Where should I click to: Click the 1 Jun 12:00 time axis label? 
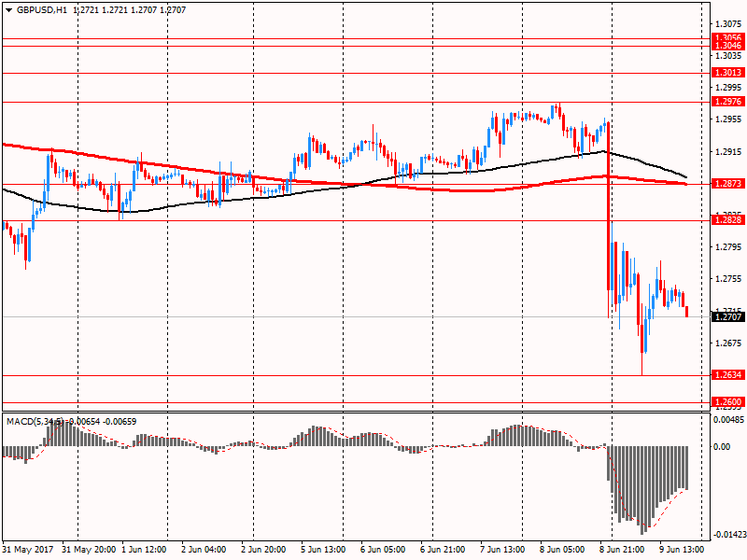(144, 550)
